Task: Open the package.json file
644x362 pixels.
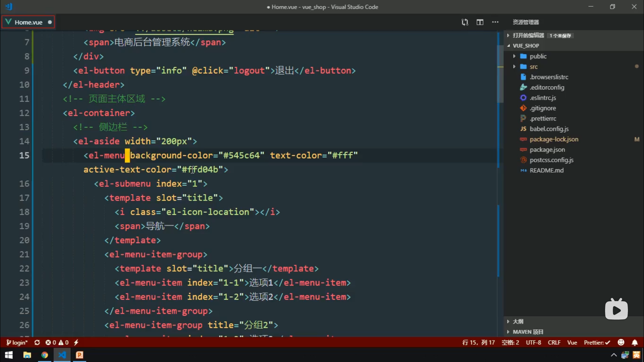Action: 547,149
